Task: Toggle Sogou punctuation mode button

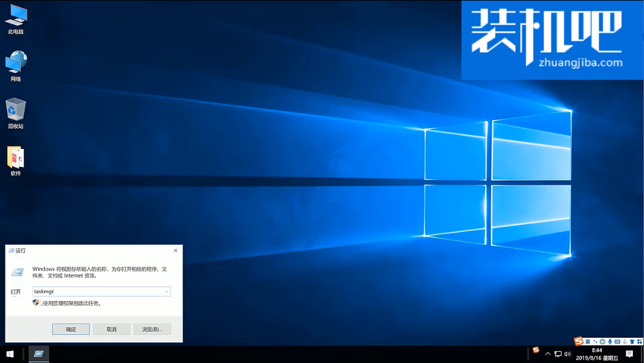Action: (595, 342)
